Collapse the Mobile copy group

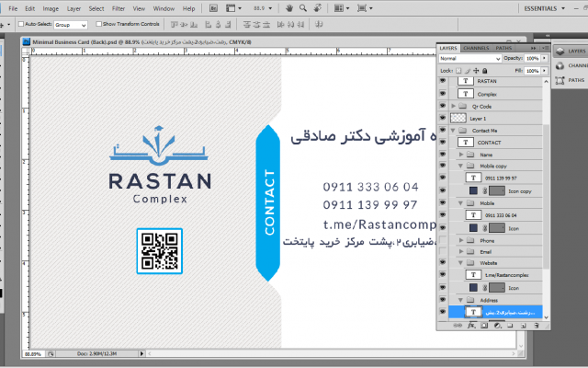pos(460,166)
